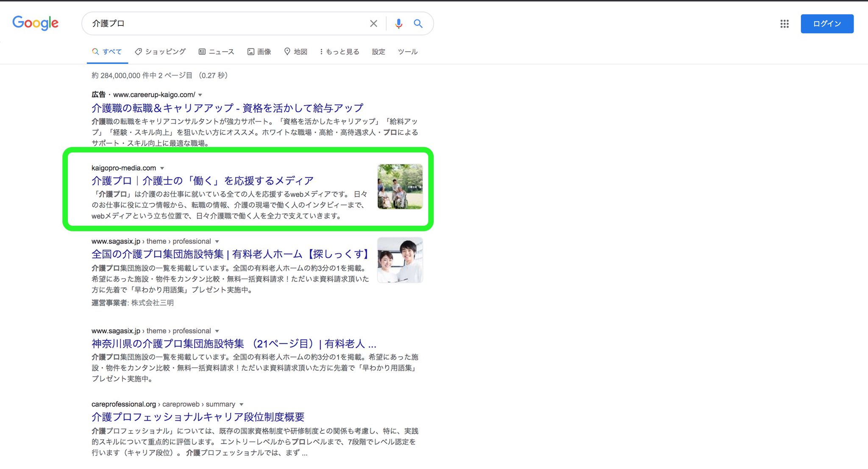Screen dimensions: 868x469
Task: Open the Google apps grid icon
Action: tap(785, 24)
